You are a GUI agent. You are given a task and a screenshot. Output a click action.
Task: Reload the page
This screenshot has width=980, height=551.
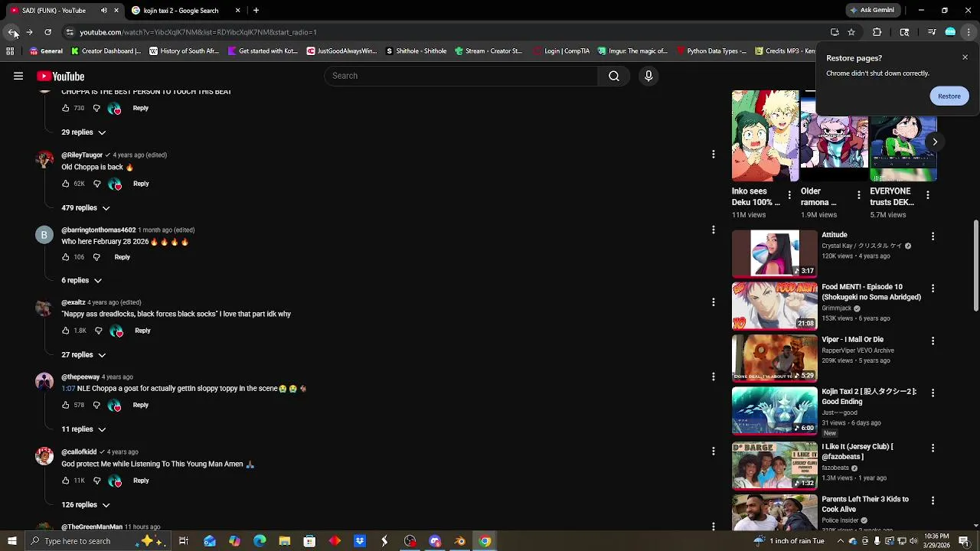[x=47, y=32]
